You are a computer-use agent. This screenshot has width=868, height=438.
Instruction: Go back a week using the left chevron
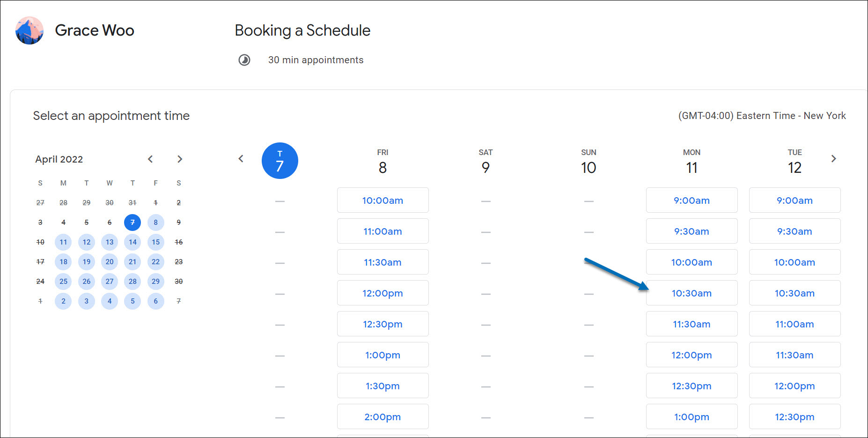[241, 159]
